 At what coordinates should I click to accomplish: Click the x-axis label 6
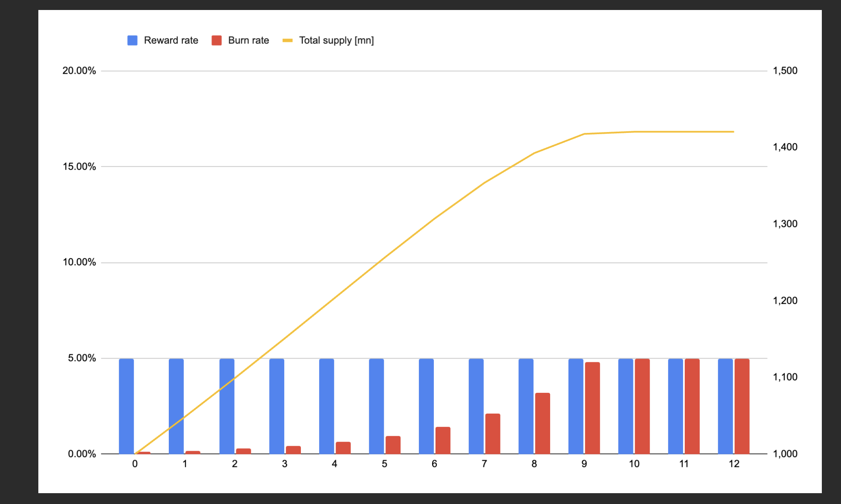[434, 464]
